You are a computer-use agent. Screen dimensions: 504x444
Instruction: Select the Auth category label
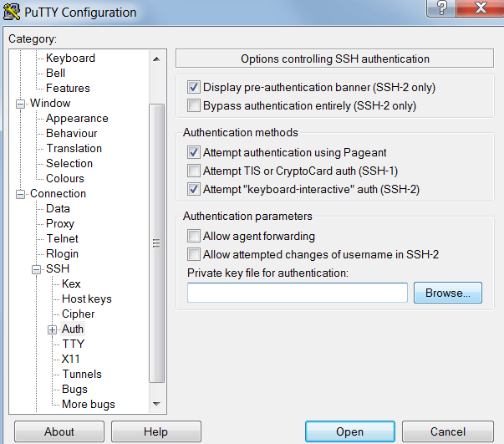(73, 329)
